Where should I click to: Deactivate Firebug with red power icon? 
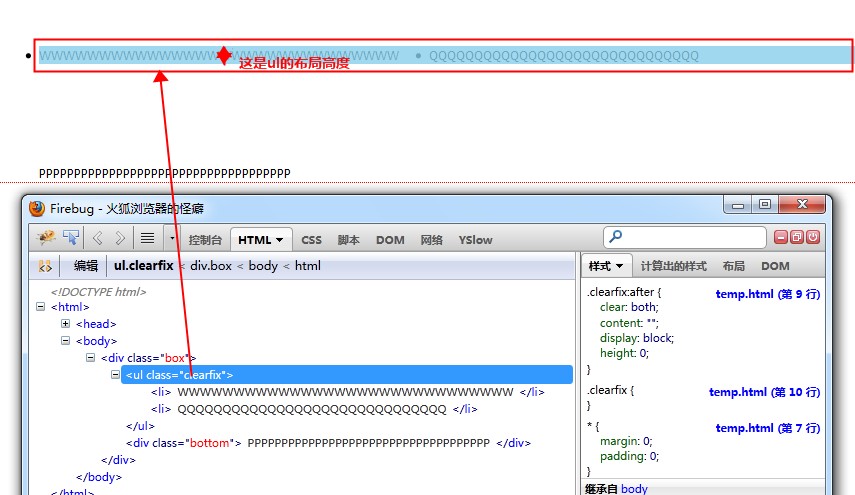[812, 237]
